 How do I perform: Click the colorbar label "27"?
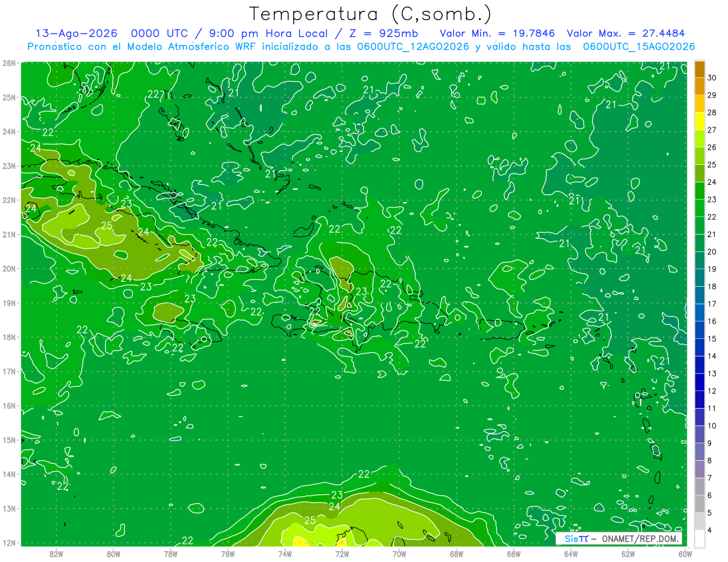point(712,130)
